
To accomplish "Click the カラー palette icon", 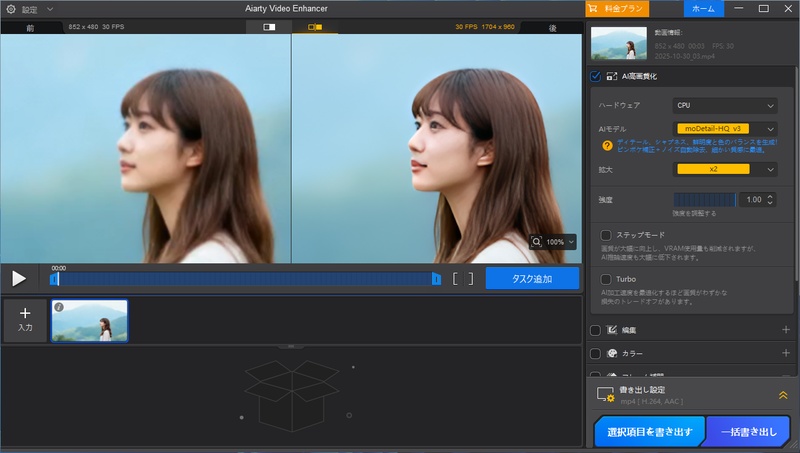I will tap(612, 353).
